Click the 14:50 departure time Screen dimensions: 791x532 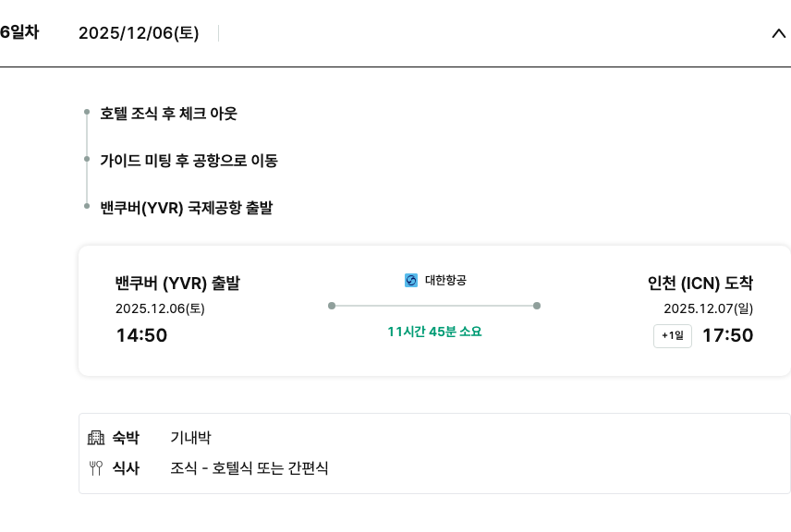click(x=141, y=335)
